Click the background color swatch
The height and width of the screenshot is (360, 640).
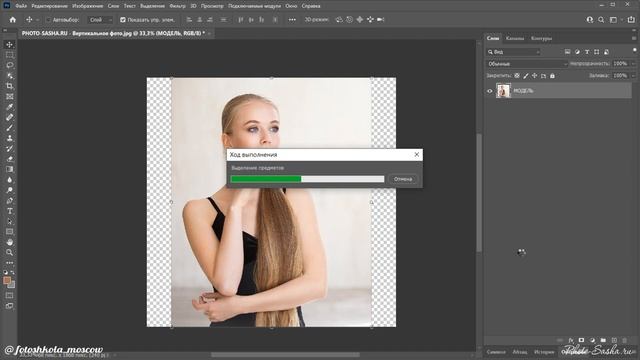pos(12,285)
